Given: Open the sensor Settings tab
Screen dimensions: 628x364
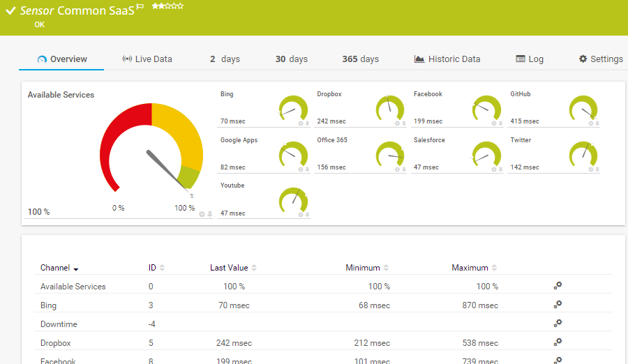Looking at the screenshot, I should [x=601, y=59].
